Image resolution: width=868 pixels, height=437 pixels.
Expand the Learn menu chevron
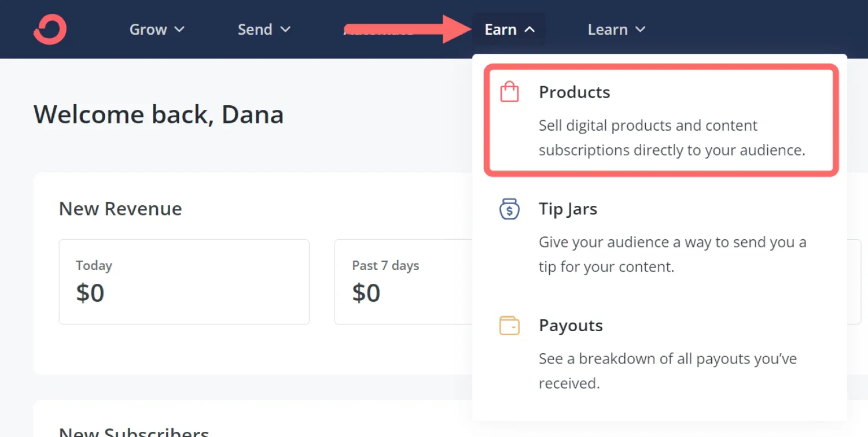click(640, 29)
